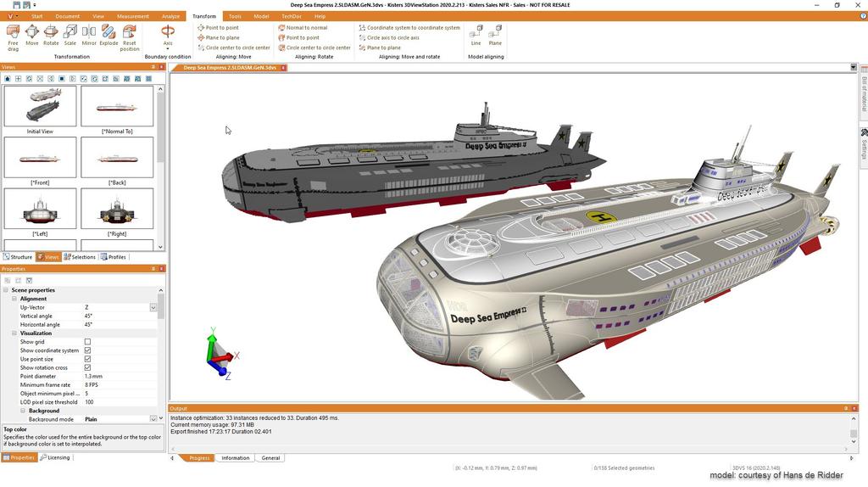The width and height of the screenshot is (868, 487).
Task: Select the Front view thumbnail
Action: coord(40,157)
